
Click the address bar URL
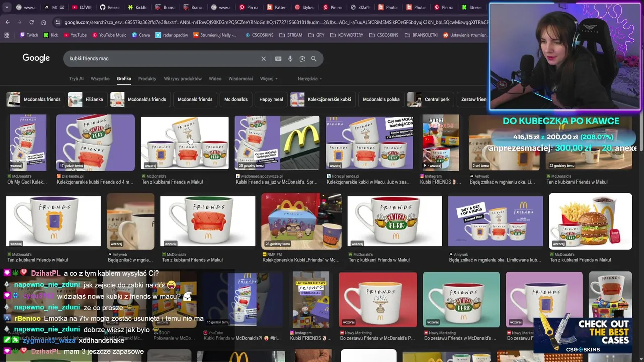point(276,22)
